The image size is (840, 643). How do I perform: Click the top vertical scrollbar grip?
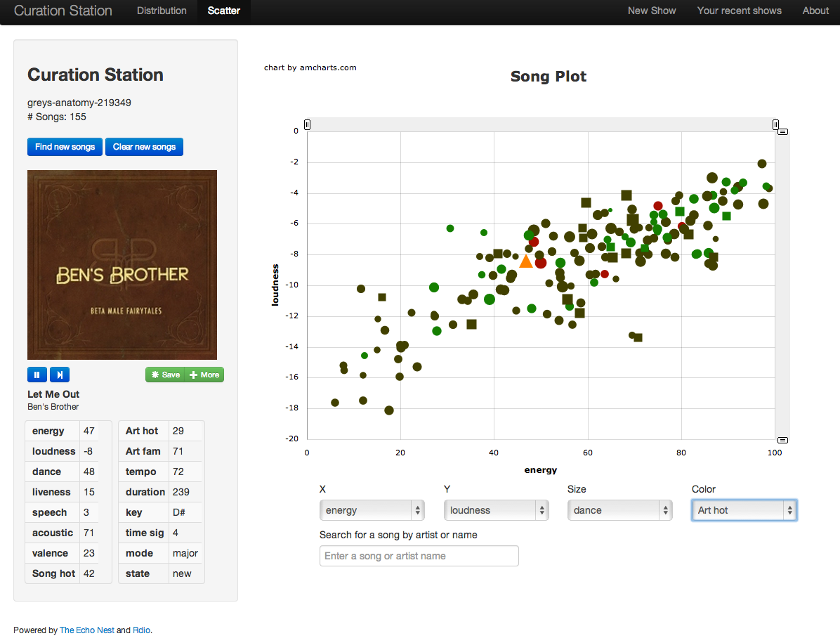click(x=783, y=131)
